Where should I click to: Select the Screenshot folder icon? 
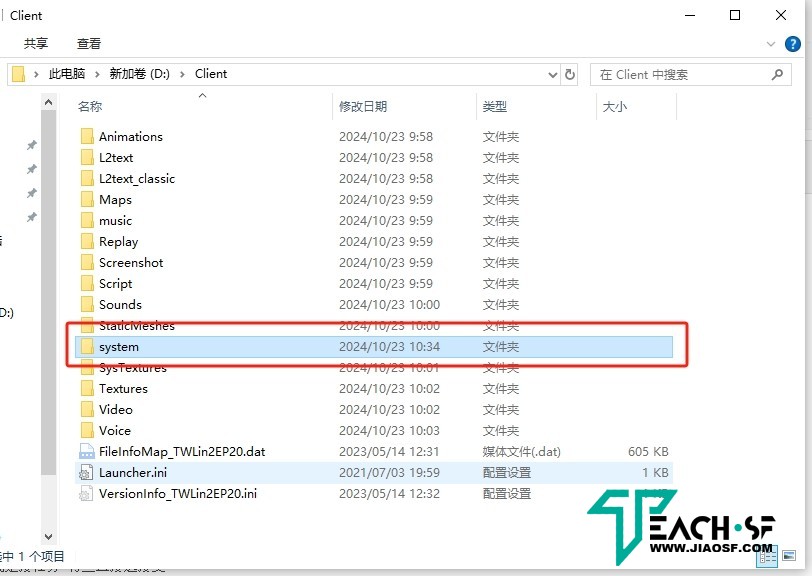pos(87,263)
